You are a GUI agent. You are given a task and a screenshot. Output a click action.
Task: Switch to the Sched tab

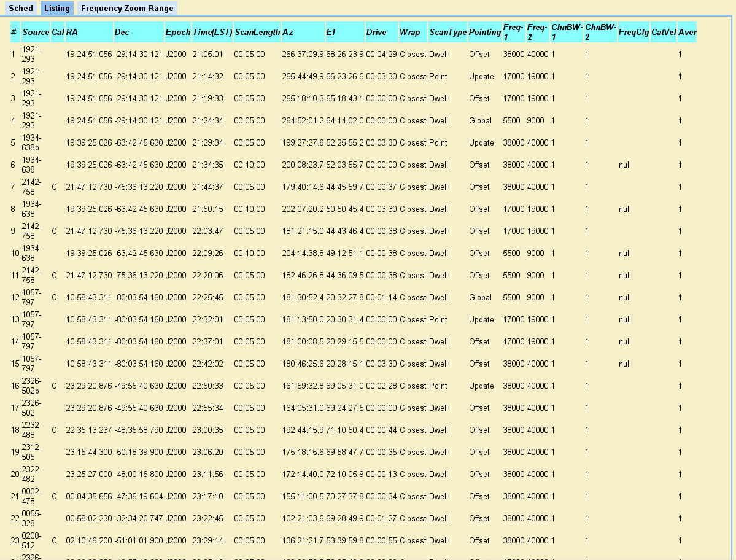21,9
